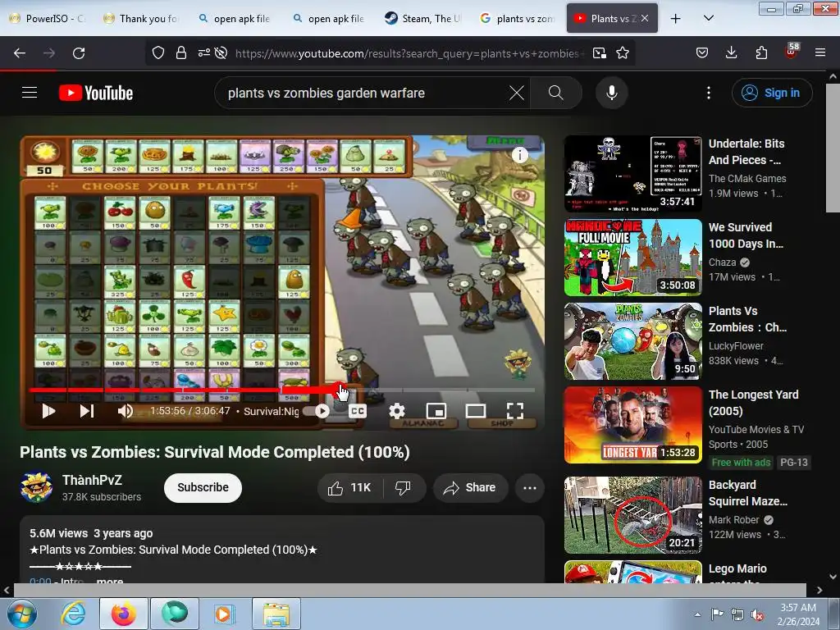Open the muted volume tray icon
Image resolution: width=840 pixels, height=630 pixels.
point(757,614)
